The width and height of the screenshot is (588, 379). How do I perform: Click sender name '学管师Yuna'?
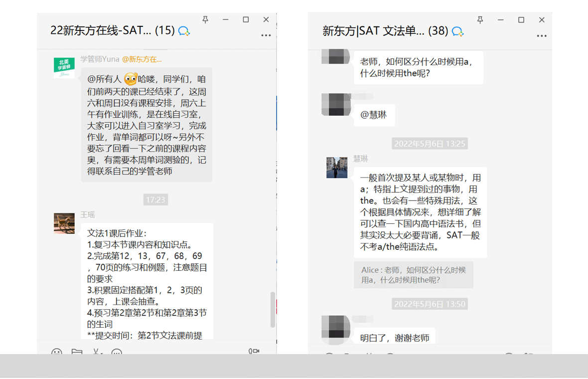pyautogui.click(x=100, y=59)
